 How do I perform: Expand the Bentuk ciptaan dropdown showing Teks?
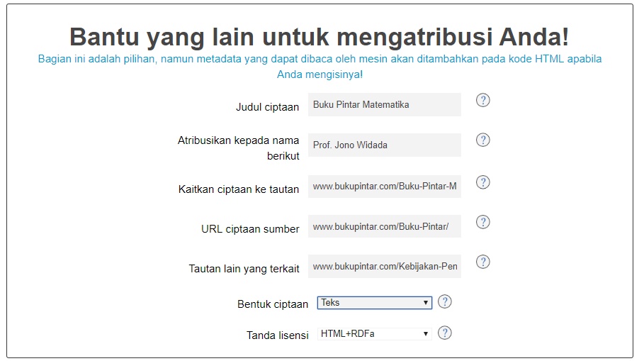[374, 303]
